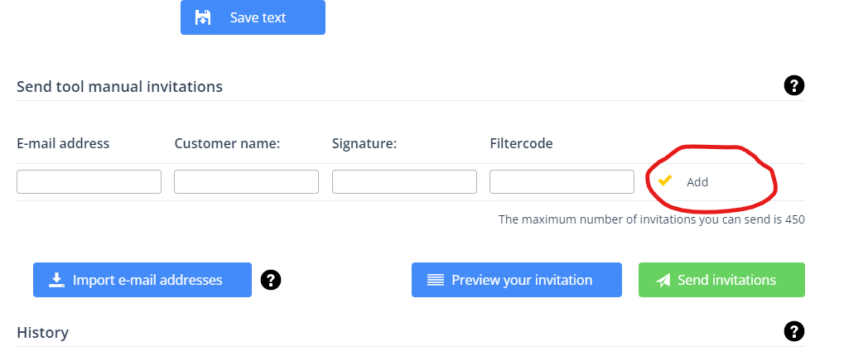Focus the E-mail address input field

pos(89,182)
